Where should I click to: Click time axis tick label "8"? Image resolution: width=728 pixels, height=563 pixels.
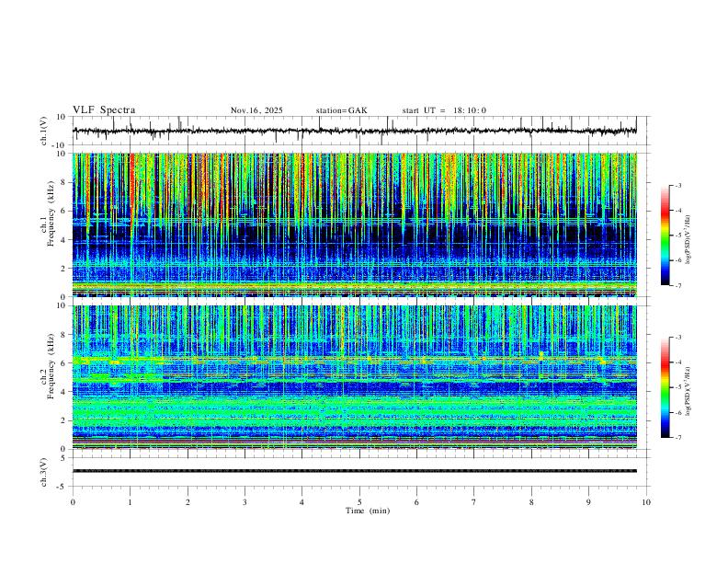[531, 502]
